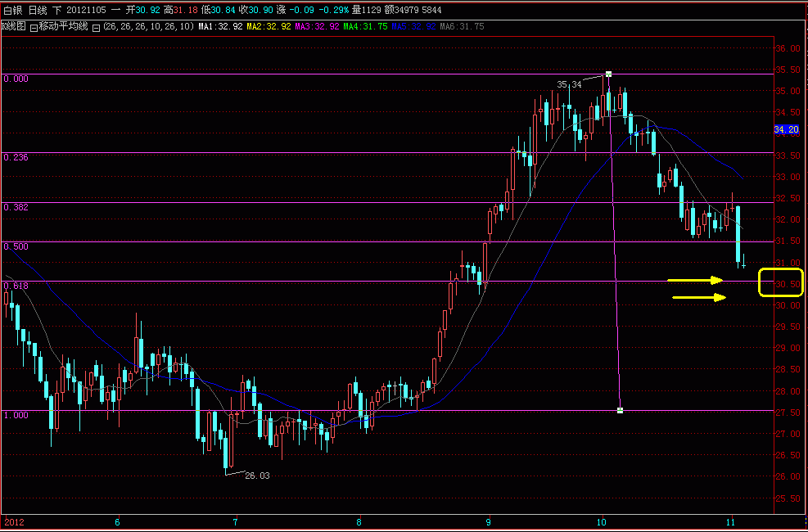Select the MA5:32.92 blue legend entry
Screen dimensions: 808x532
point(413,27)
